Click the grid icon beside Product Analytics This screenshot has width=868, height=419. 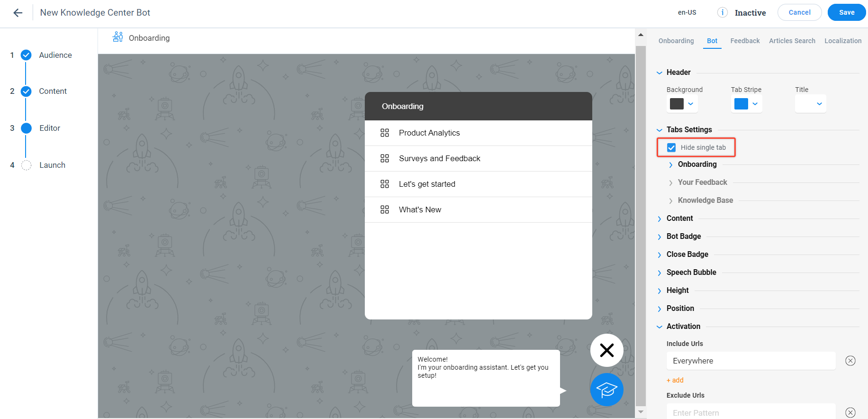click(x=385, y=133)
